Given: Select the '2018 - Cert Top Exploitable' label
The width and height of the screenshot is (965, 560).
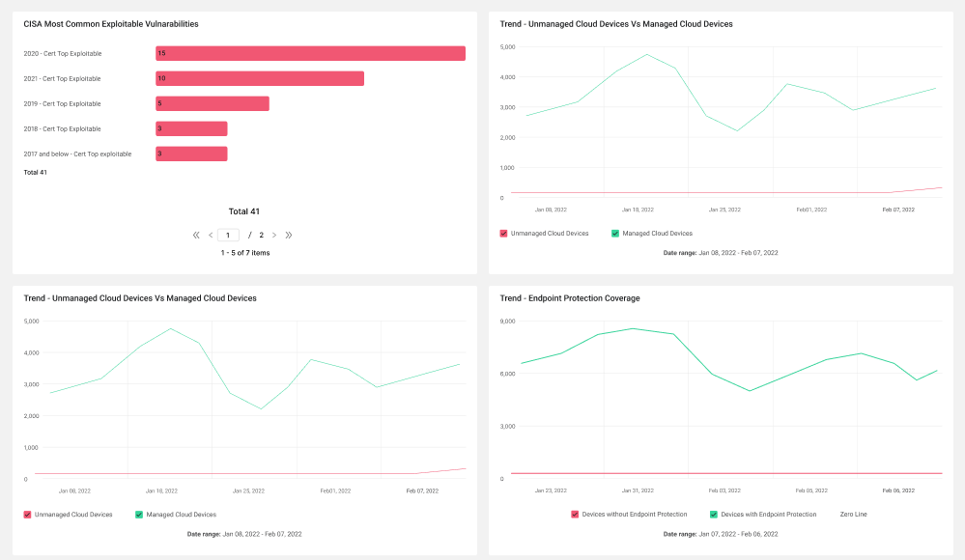Looking at the screenshot, I should [x=62, y=129].
